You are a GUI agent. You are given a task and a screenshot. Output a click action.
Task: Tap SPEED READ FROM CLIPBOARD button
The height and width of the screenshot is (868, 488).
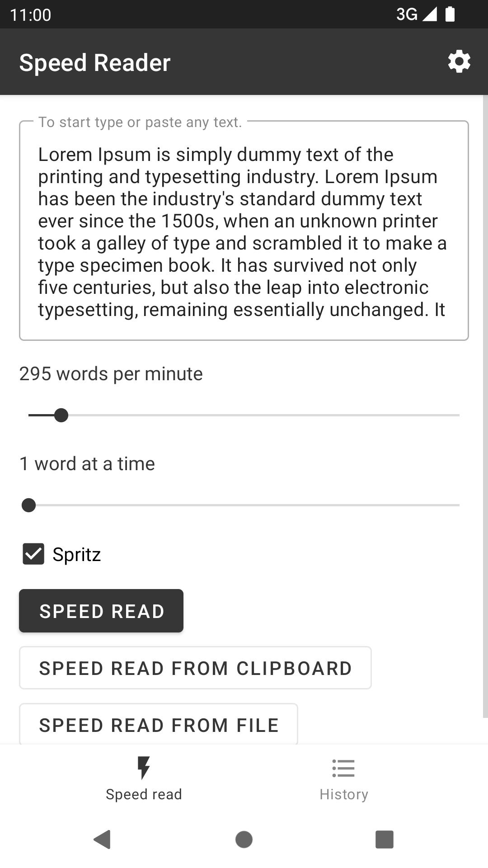[x=195, y=668]
